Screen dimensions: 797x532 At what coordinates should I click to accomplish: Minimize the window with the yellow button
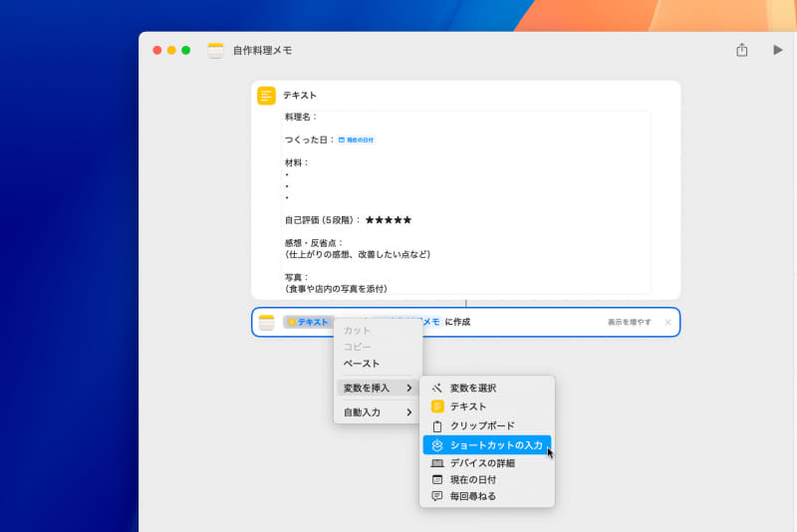pyautogui.click(x=171, y=50)
